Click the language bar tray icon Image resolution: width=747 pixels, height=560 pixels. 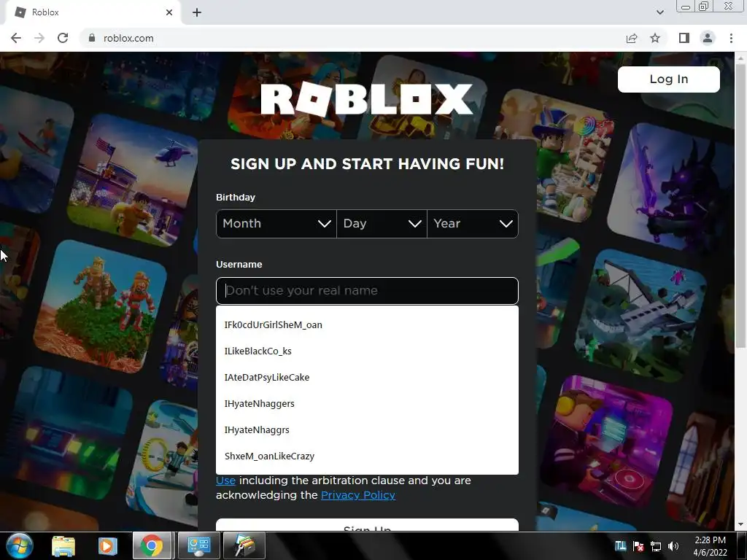click(x=620, y=545)
